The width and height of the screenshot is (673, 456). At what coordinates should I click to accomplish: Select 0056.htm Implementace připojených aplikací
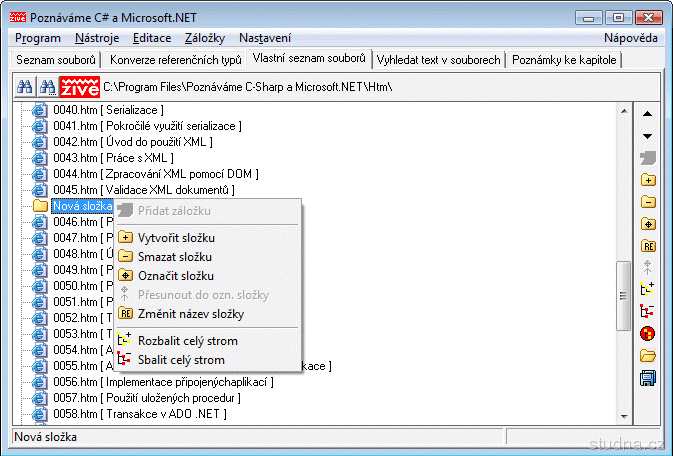163,382
